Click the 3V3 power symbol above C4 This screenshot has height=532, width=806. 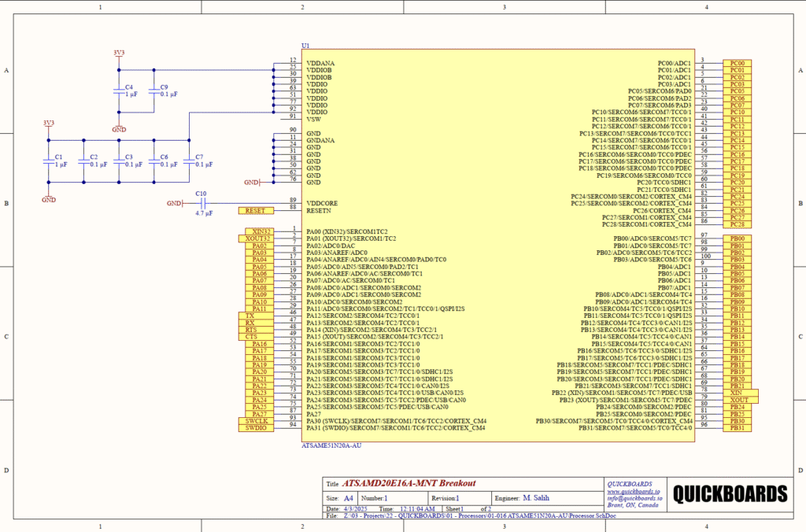coord(118,54)
